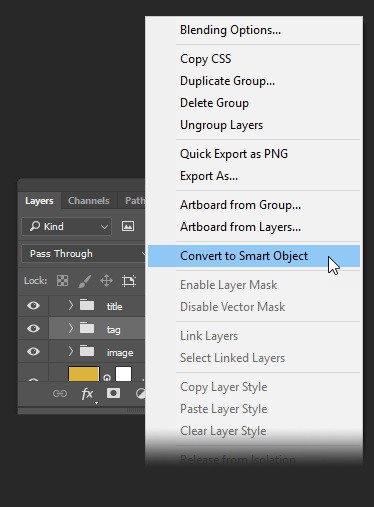Toggle lock position move icon
The width and height of the screenshot is (374, 507).
click(x=106, y=281)
